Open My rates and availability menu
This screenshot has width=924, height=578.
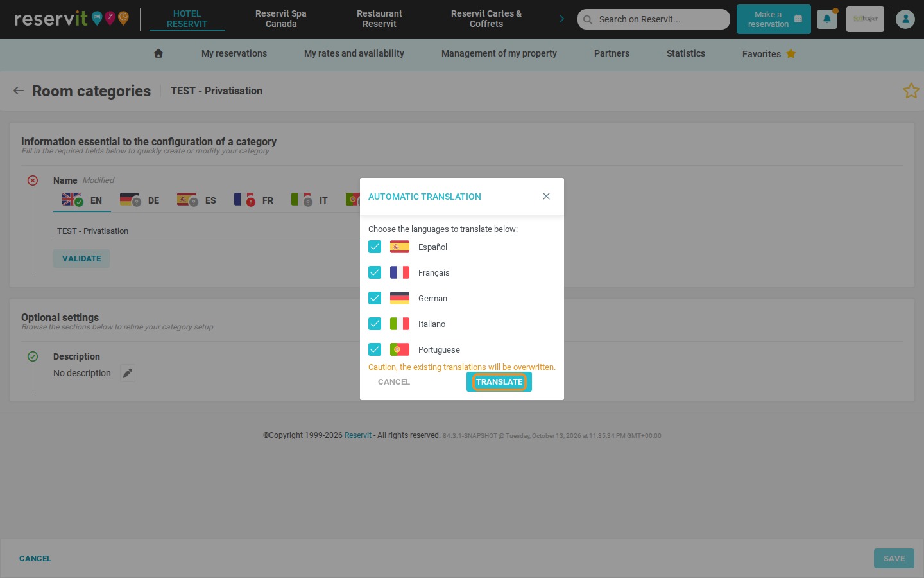pyautogui.click(x=354, y=53)
